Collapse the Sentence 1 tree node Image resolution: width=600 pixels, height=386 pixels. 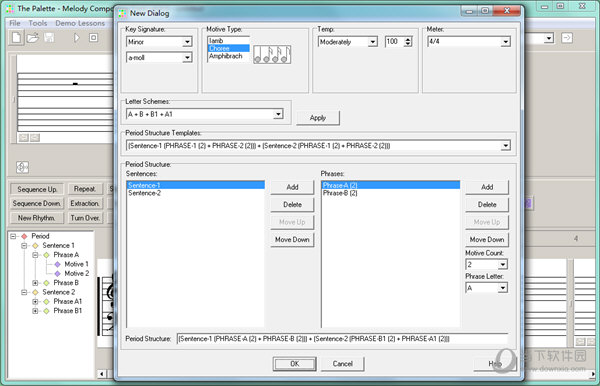click(24, 246)
